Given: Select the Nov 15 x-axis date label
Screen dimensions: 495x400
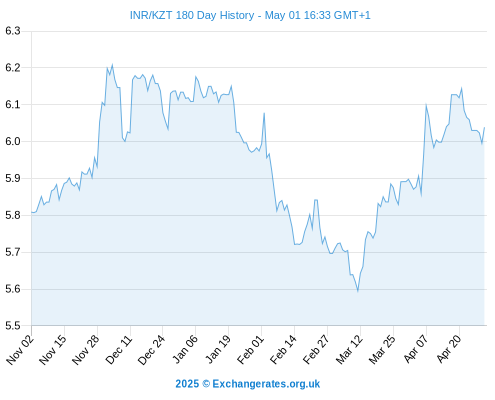Looking at the screenshot, I should 53,349.
